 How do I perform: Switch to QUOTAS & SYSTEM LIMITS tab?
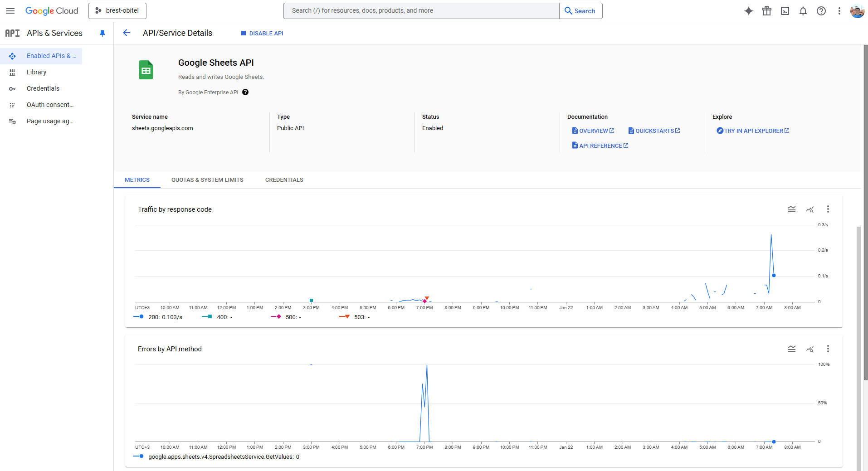(x=207, y=180)
